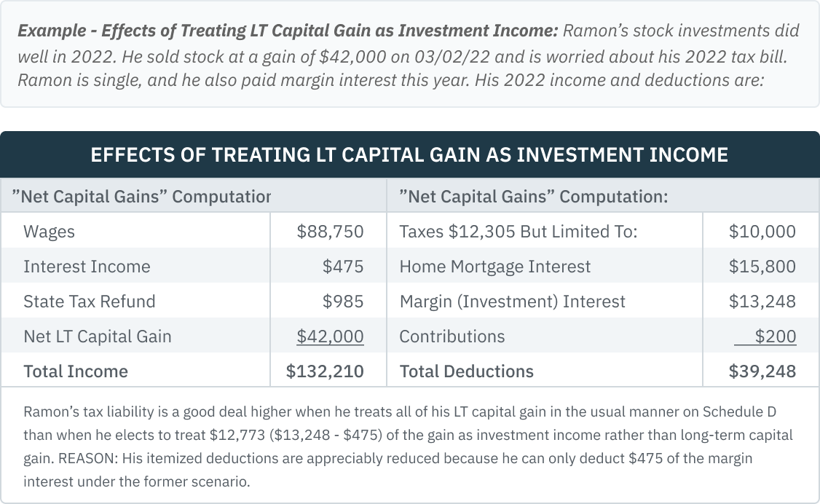Select the $39,248 total deductions value
Screen dimensions: 820x504
[x=762, y=371]
